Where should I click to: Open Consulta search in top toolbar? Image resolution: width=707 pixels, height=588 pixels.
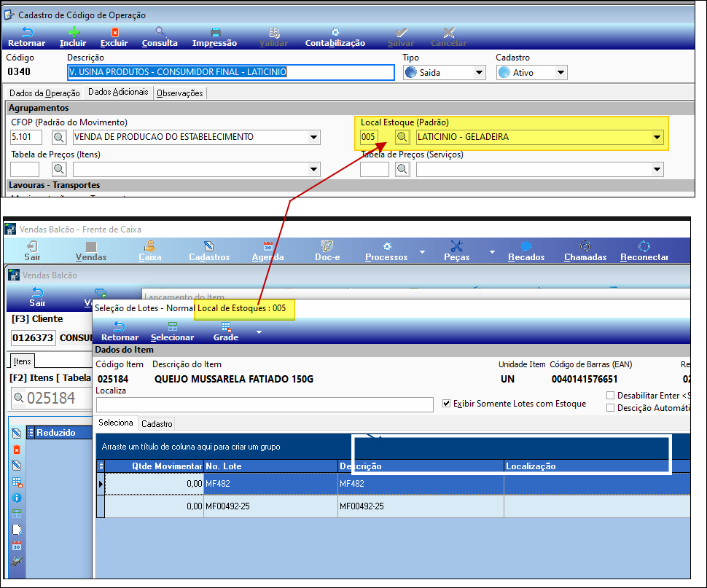coord(160,33)
